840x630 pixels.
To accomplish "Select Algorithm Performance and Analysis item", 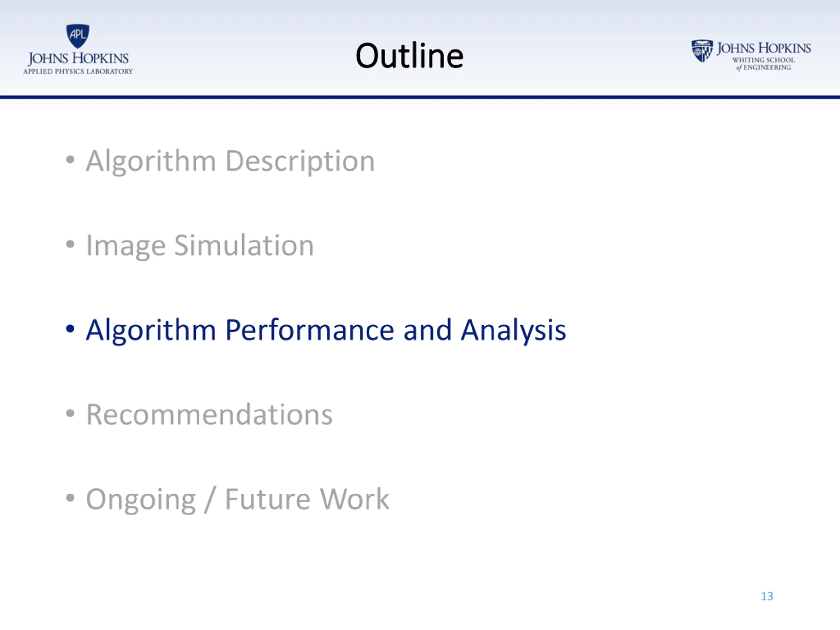I will [x=326, y=330].
